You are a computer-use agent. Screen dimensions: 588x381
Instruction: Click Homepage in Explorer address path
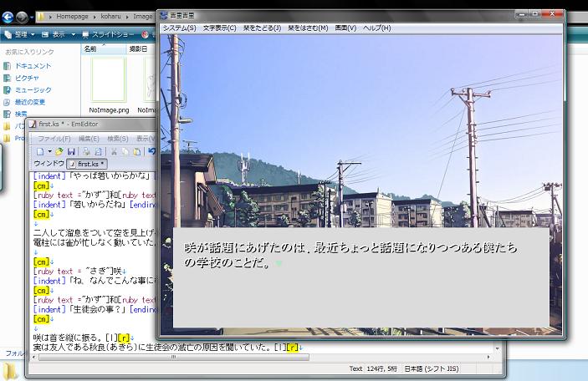[72, 17]
